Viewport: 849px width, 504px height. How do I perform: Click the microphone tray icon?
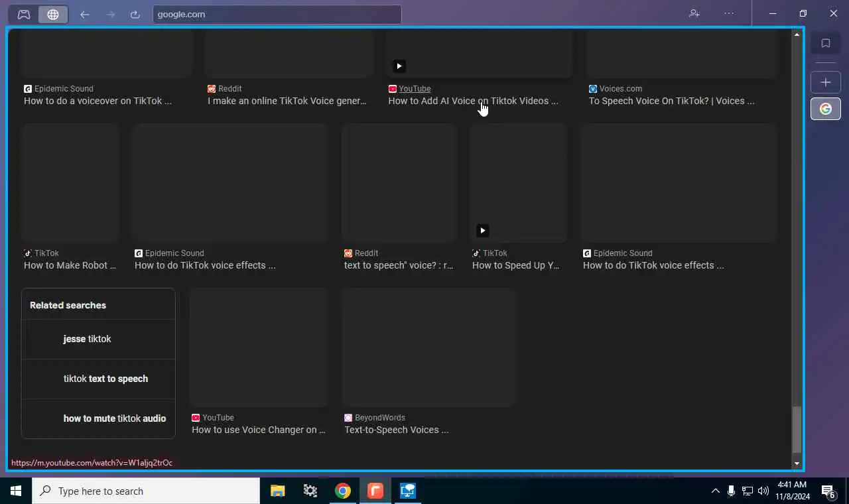pyautogui.click(x=731, y=491)
